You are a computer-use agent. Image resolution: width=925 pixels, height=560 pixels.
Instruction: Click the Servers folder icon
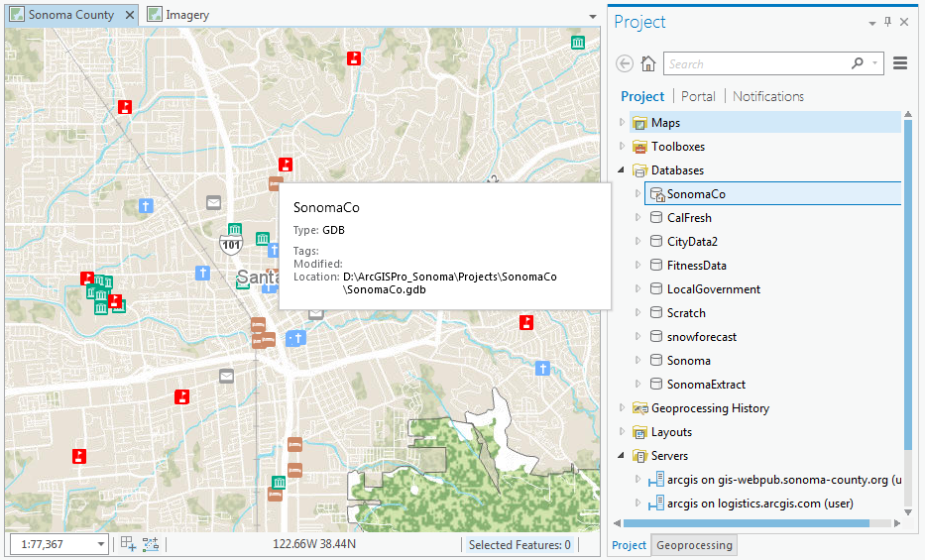click(x=639, y=456)
